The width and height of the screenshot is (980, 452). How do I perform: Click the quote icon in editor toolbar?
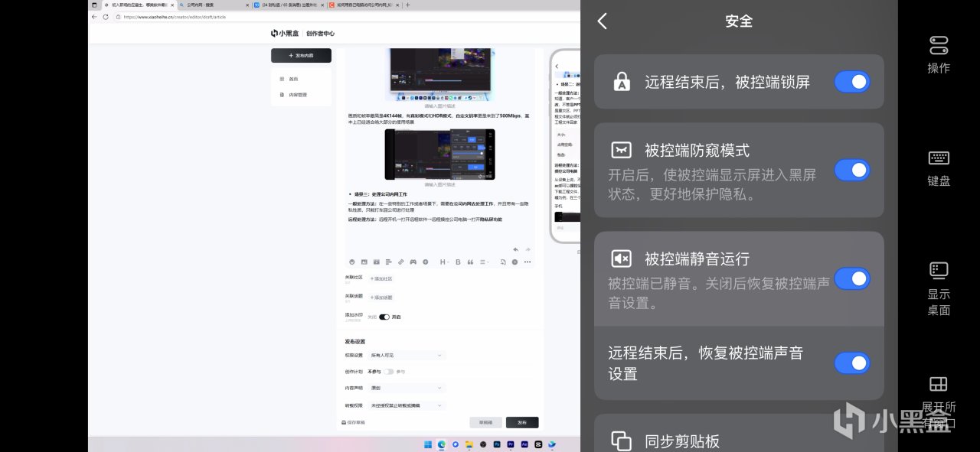(x=470, y=262)
